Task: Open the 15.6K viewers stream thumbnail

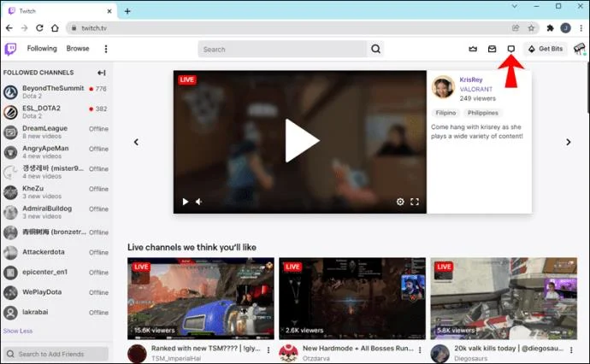Action: point(201,298)
